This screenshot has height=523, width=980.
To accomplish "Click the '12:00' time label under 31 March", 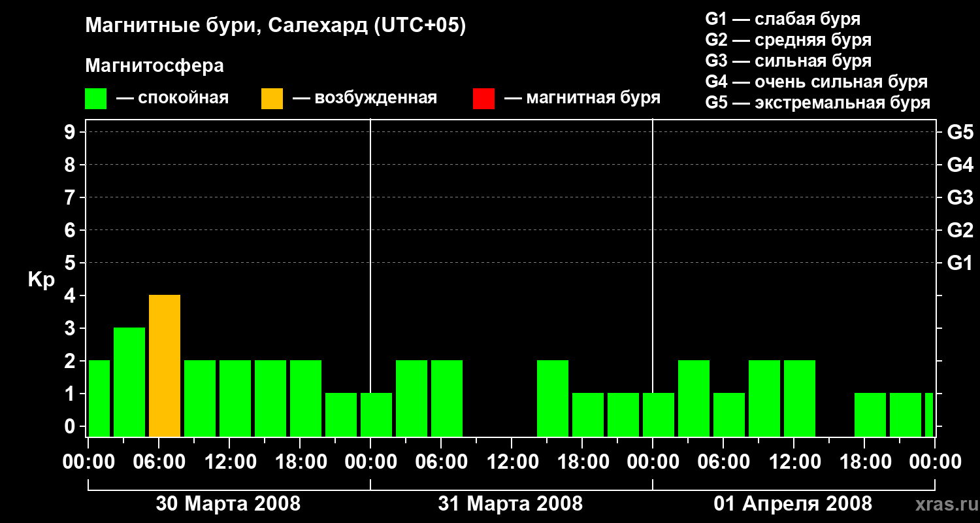I will (x=512, y=462).
